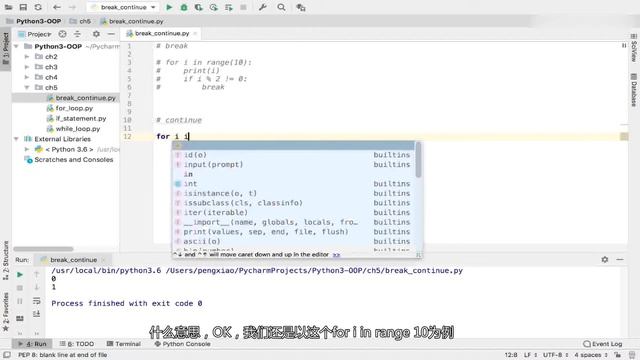Expand the ch3 folder
Image resolution: width=640 pixels, height=360 pixels.
pos(27,67)
